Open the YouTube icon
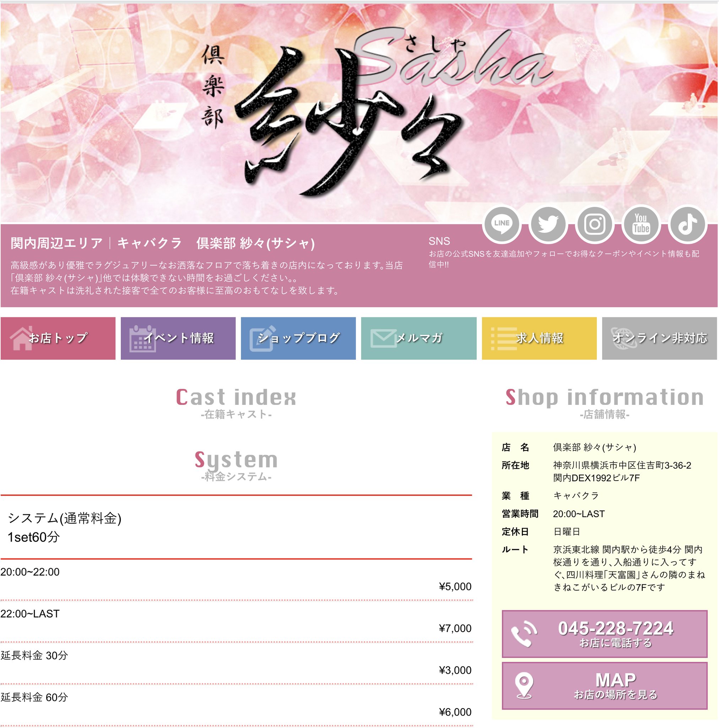The height and width of the screenshot is (728, 719). click(640, 225)
